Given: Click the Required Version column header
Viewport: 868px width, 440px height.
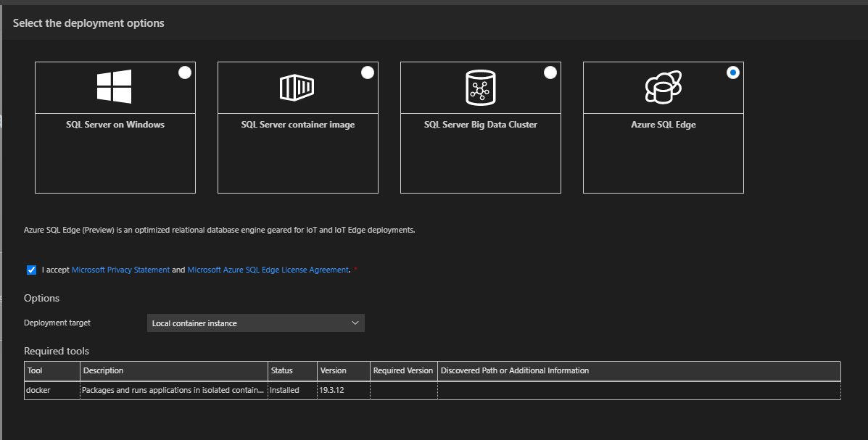Looking at the screenshot, I should pyautogui.click(x=402, y=370).
